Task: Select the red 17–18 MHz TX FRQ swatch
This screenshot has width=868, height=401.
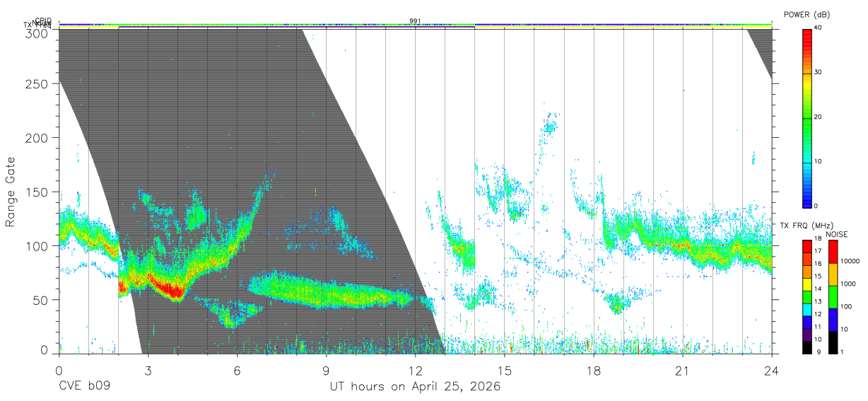Action: (x=807, y=247)
